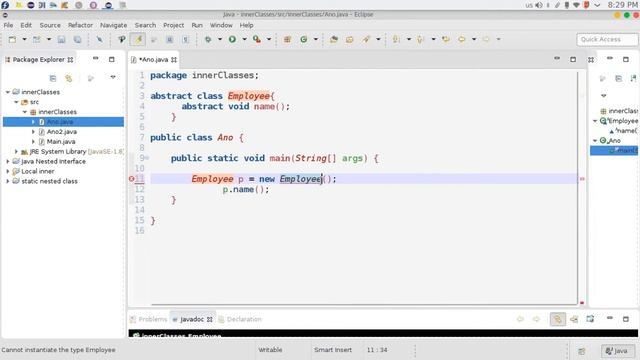Click the green Run button icon
The height and width of the screenshot is (360, 640).
[x=232, y=39]
